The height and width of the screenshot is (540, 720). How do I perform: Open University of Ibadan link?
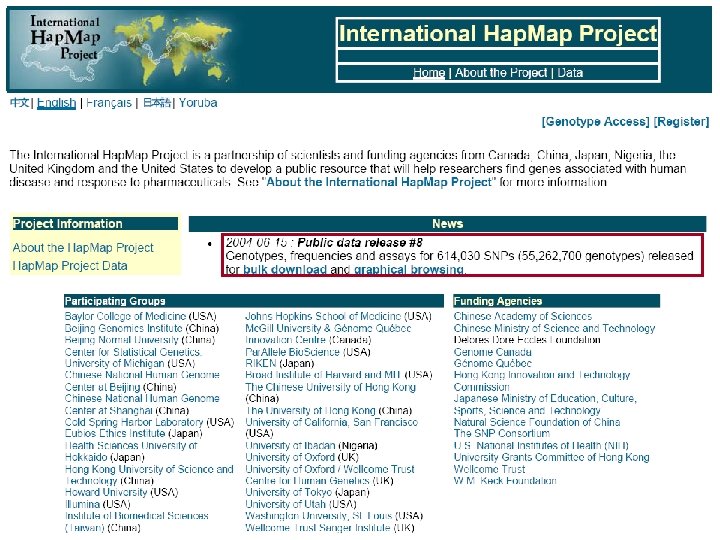pyautogui.click(x=290, y=446)
